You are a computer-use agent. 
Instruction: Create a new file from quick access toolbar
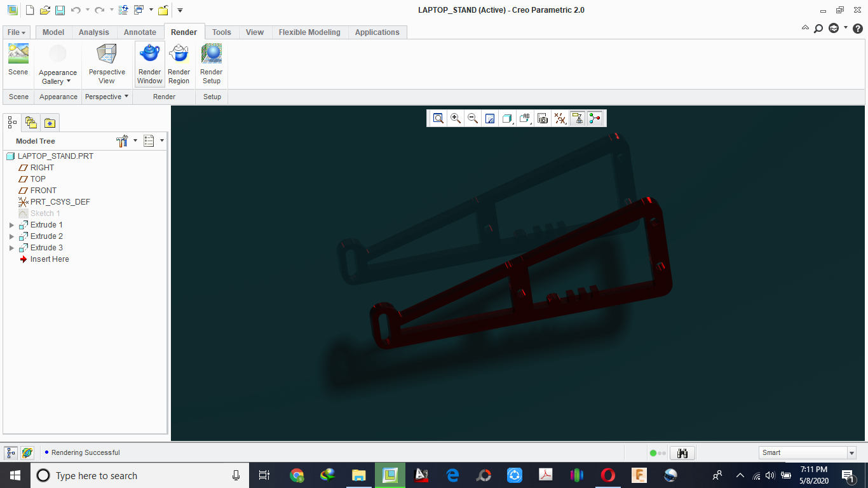point(29,10)
